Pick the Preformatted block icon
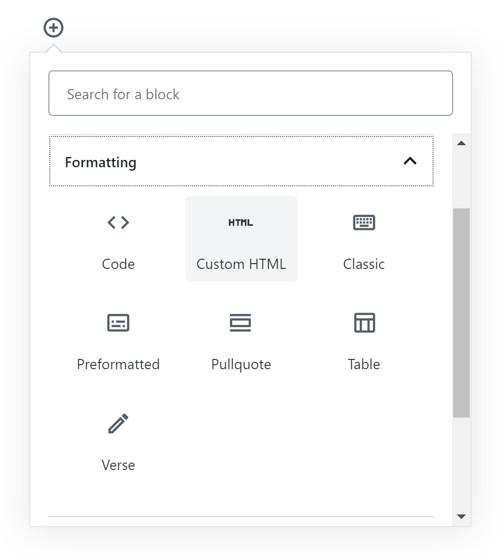The width and height of the screenshot is (500, 556). 118,323
